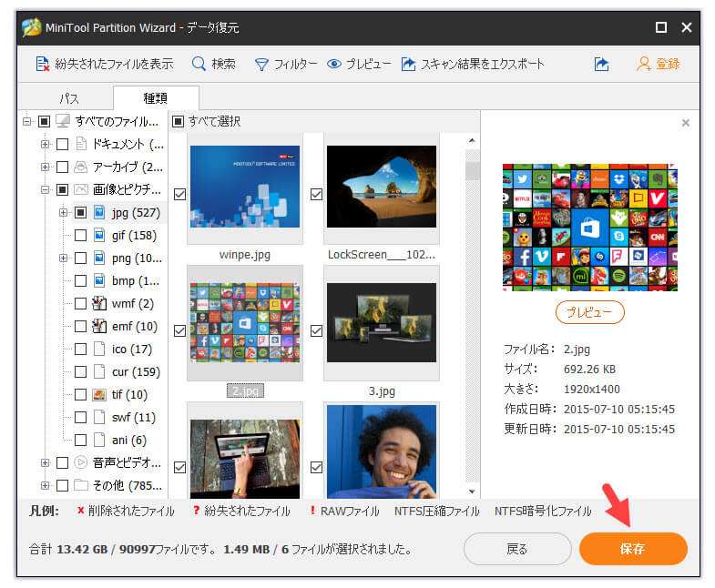This screenshot has height=588, width=715.
Task: Click the Show Lost Files icon (紛失されたファイルを表示)
Action: (42, 64)
